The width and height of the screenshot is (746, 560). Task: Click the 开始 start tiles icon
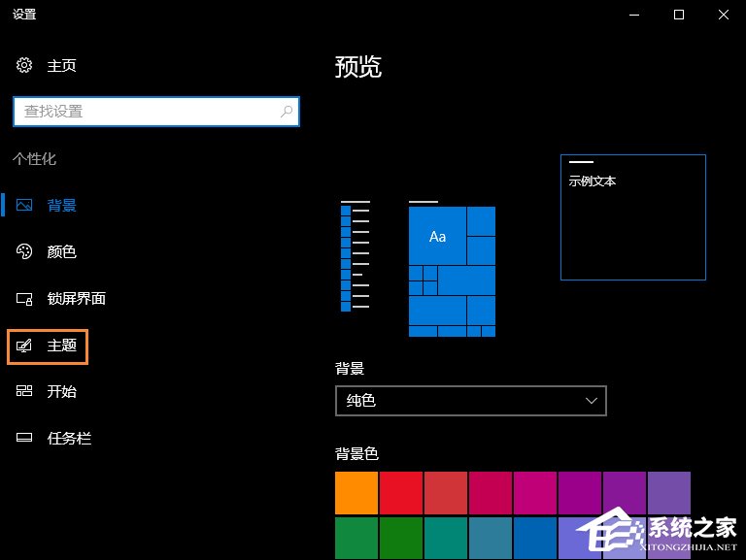coord(24,391)
